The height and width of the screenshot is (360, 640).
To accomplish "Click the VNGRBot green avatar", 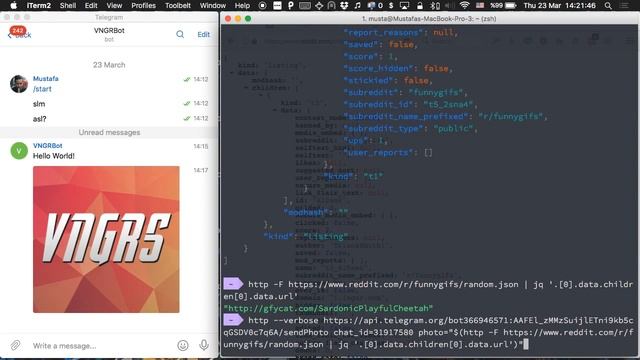I will (x=19, y=151).
